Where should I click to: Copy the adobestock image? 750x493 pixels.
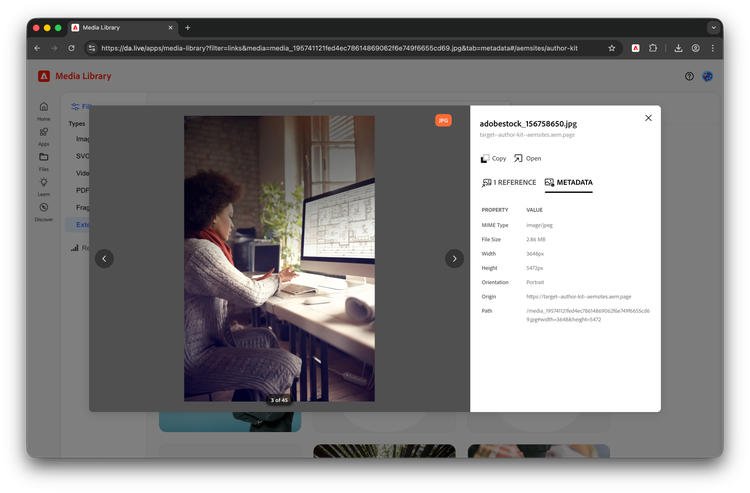coord(494,158)
